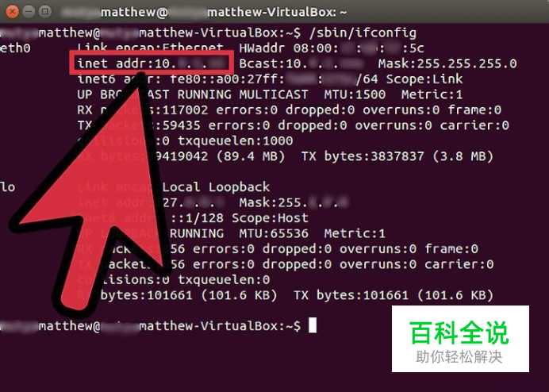
Task: Click the /sbin/ifconfig command text
Action: click(363, 33)
